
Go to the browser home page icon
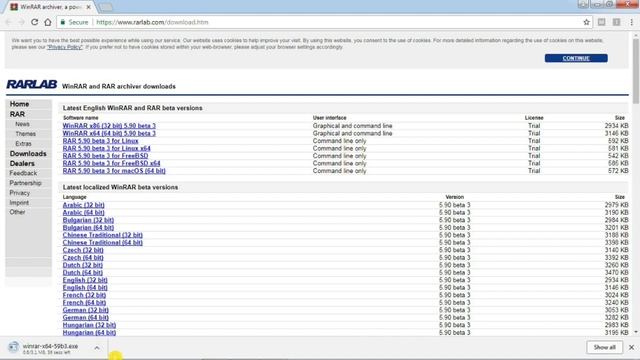48,22
